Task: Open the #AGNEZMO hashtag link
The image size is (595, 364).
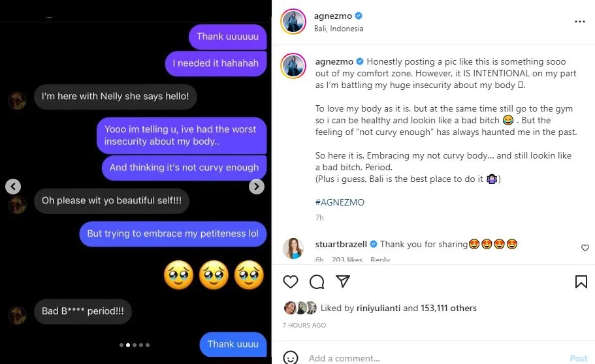Action: point(340,202)
